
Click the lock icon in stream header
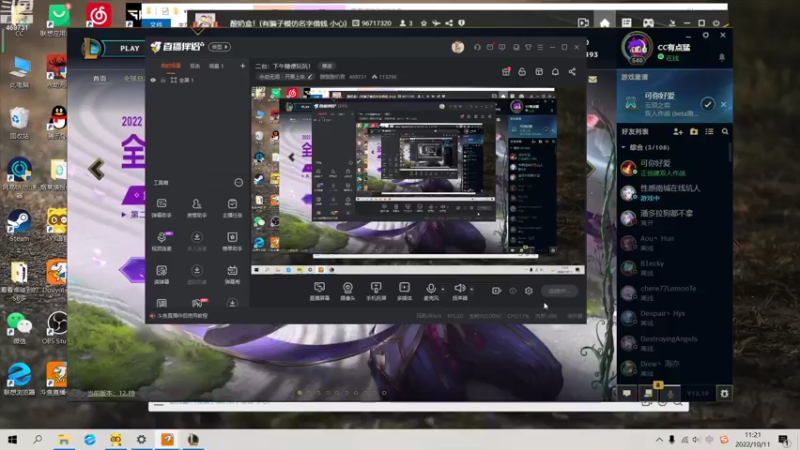pos(522,72)
